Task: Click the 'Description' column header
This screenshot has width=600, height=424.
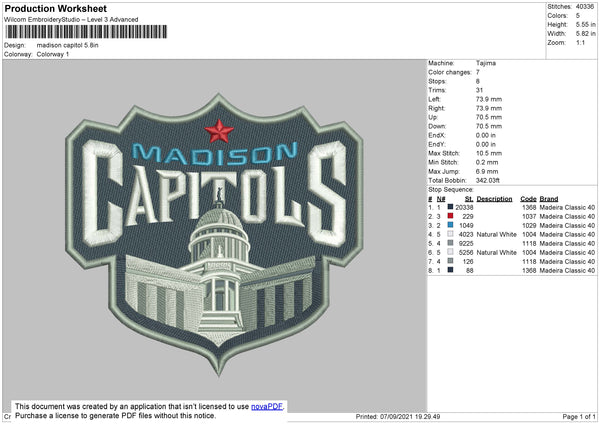Action: [494, 199]
